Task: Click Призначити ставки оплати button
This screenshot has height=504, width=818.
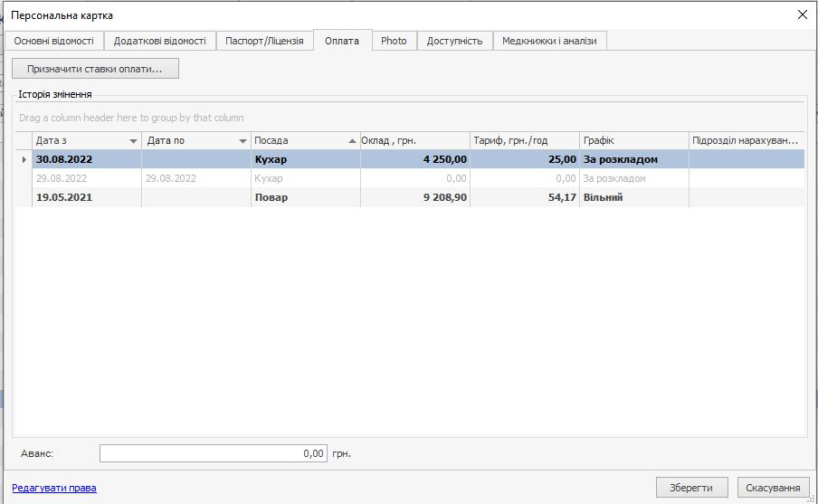Action: (95, 69)
